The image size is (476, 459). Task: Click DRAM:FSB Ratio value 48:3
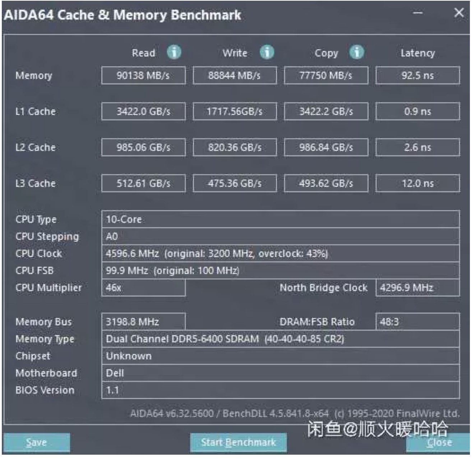[417, 322]
